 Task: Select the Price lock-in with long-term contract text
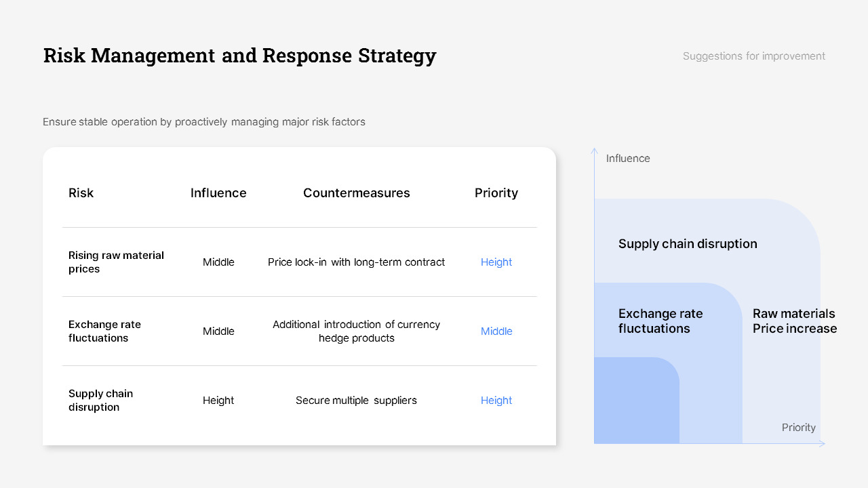point(356,262)
